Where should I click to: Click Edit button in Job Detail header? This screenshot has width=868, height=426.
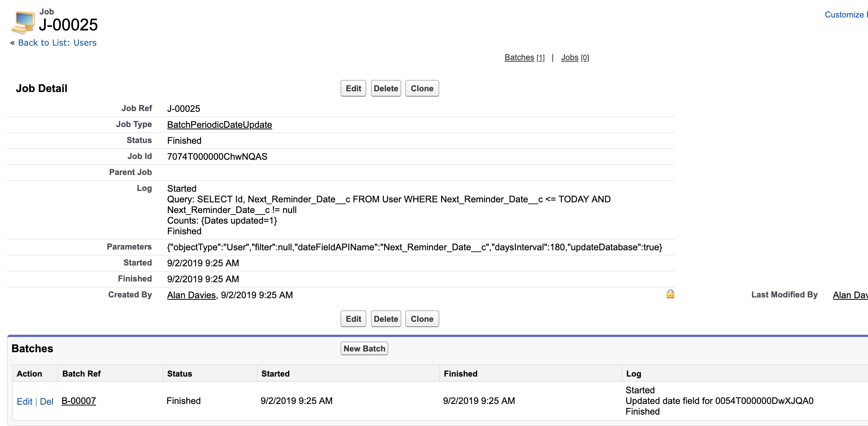[353, 88]
